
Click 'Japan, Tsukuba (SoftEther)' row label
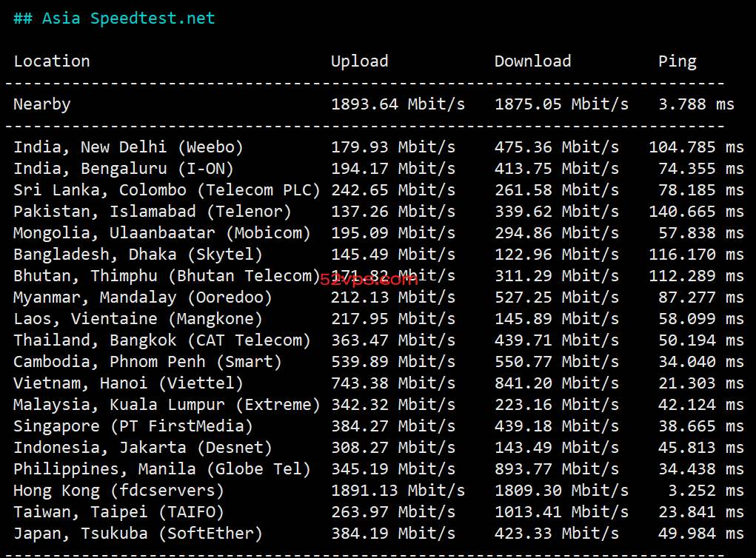(138, 534)
